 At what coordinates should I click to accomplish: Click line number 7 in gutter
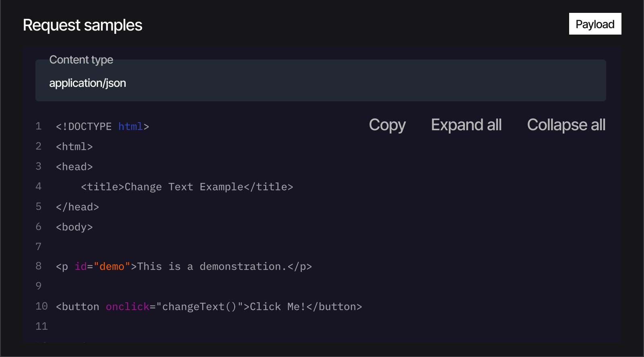click(x=39, y=246)
